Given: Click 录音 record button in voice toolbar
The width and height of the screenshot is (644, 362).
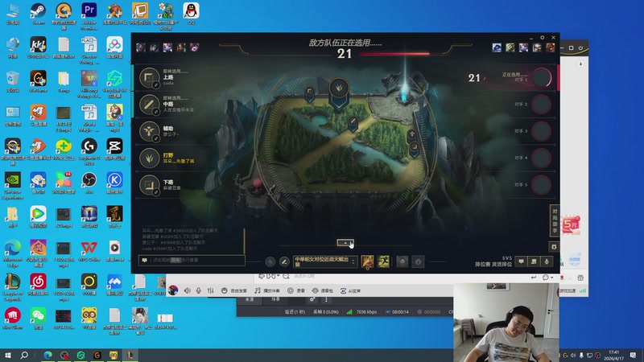Looking at the screenshot, I should click(296, 290).
